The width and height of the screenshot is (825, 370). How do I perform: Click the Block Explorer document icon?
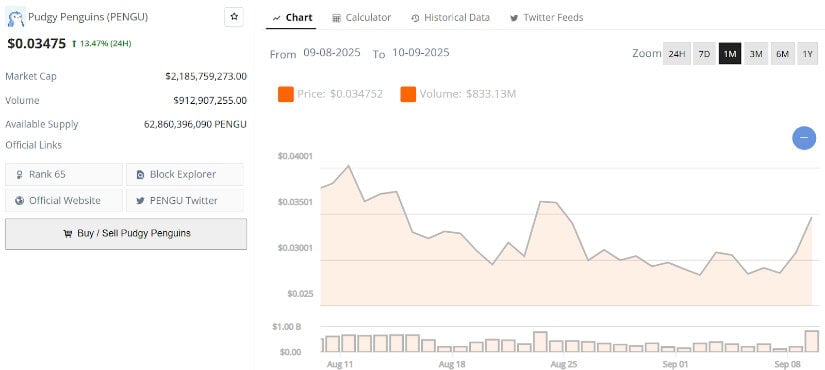click(x=140, y=174)
